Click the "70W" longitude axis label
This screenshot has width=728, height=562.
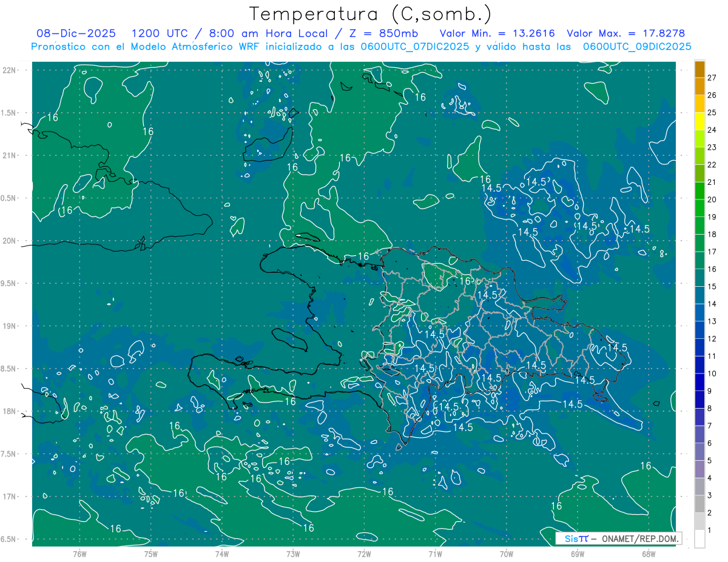[x=507, y=554]
